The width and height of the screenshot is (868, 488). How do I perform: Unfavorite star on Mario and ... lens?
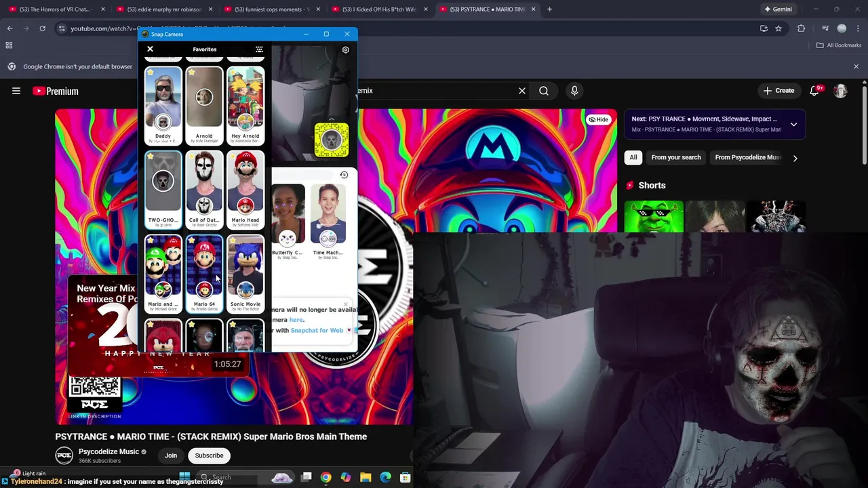151,240
